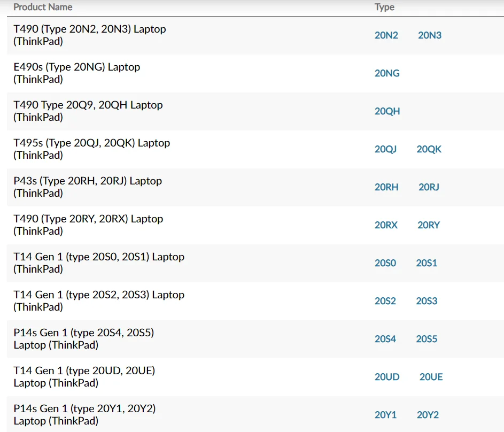Select the P14s Gen 1 (type 20Y1, 20Y2) row
The height and width of the screenshot is (432, 504).
255,414
